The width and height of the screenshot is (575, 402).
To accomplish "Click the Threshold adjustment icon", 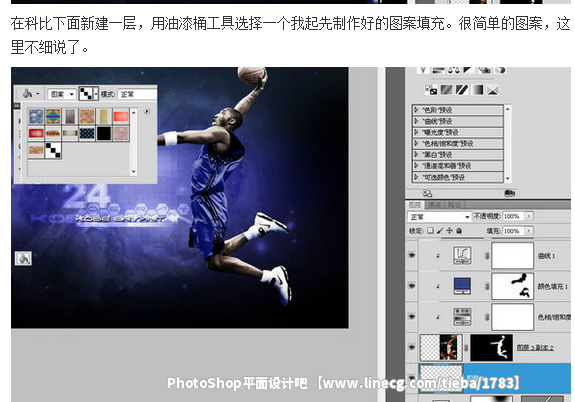I will coord(462,90).
